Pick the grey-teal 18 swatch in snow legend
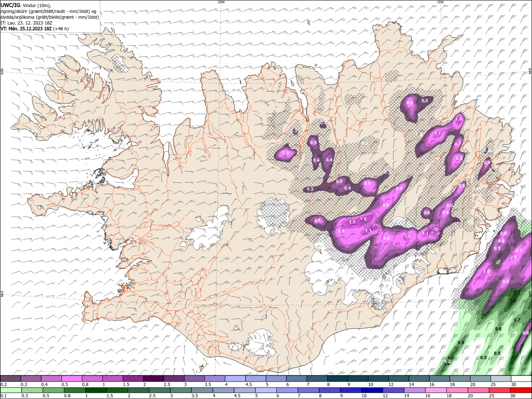This screenshot has height=399, width=532. click(x=460, y=379)
